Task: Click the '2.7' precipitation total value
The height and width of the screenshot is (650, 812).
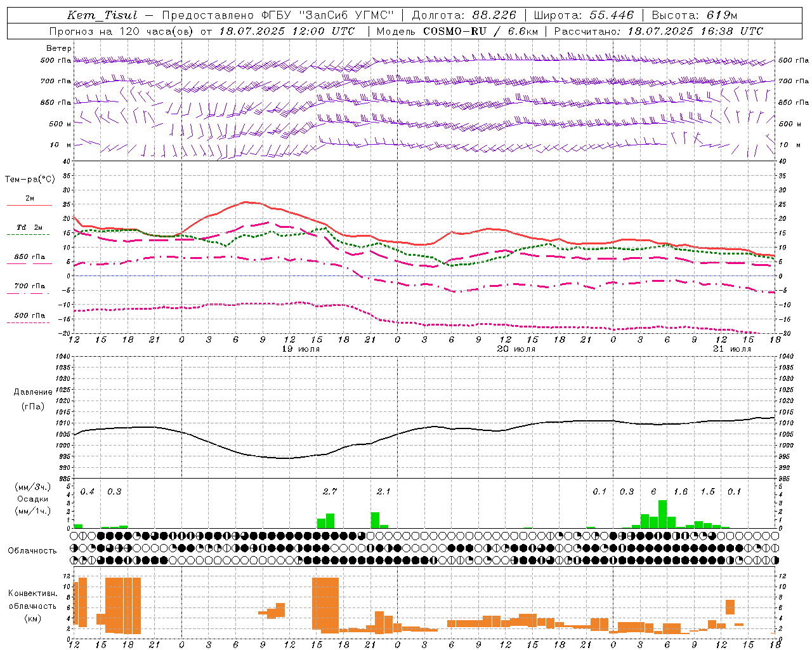Action: tap(330, 491)
